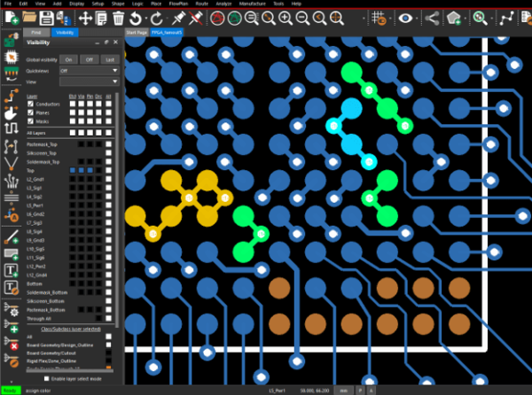
Task: Open the Start Page document tab
Action: [137, 33]
